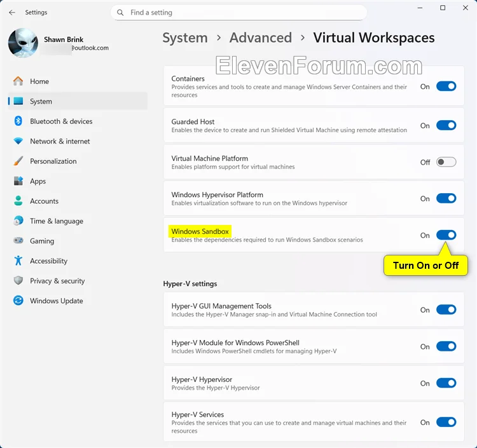477x448 pixels.
Task: Click the Hyper-V Services title
Action: point(197,414)
